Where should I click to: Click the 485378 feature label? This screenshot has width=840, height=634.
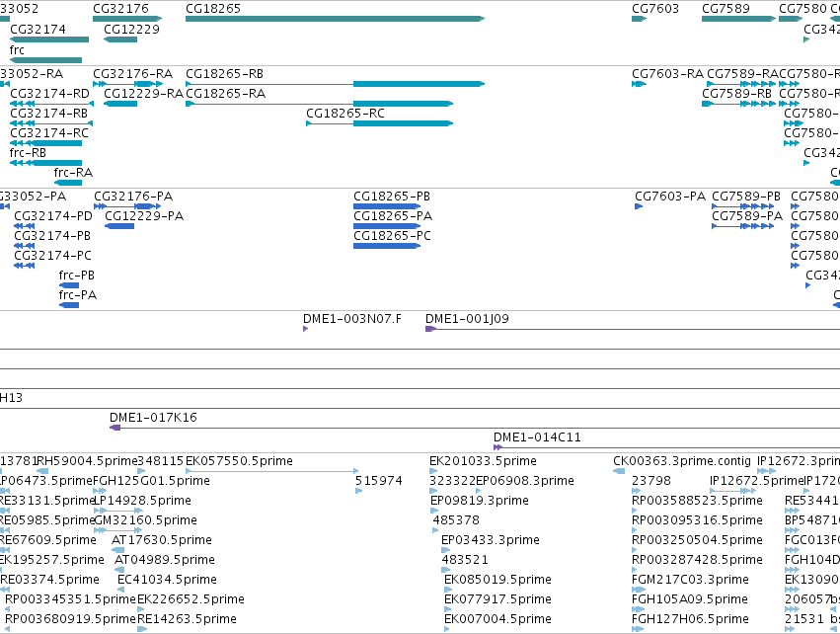click(x=456, y=520)
